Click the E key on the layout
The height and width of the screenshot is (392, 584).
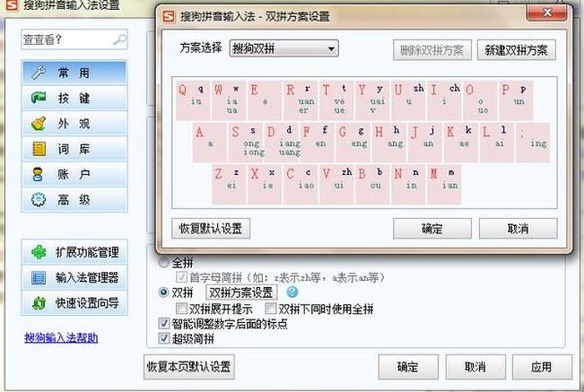pyautogui.click(x=264, y=100)
